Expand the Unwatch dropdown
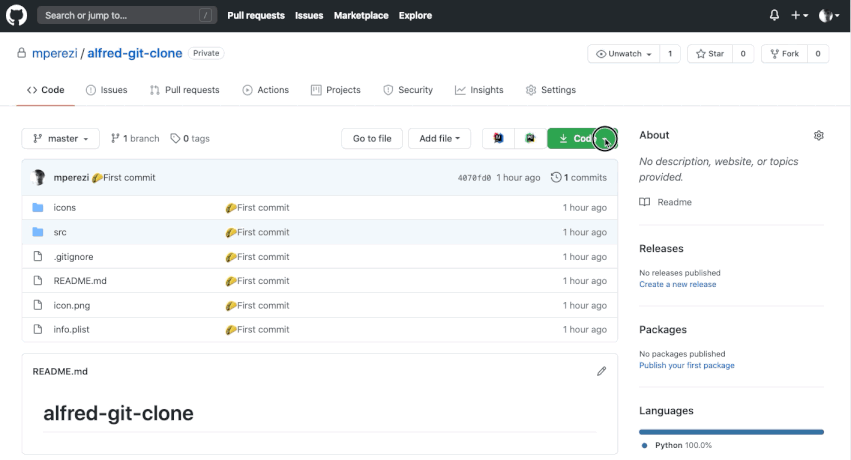Image resolution: width=851 pixels, height=460 pixels. 624,54
